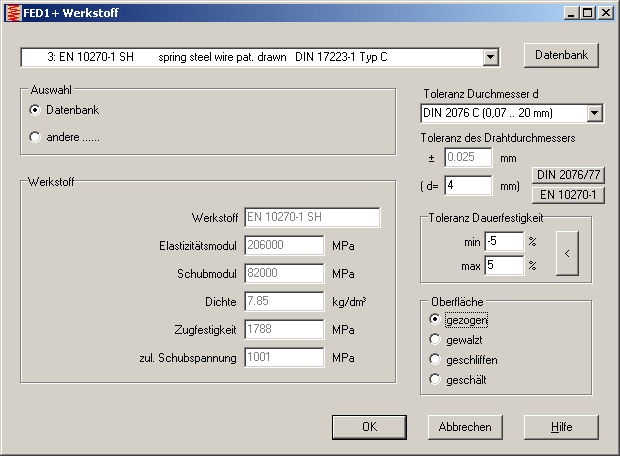Click the '<' arrow button beside Dauerfestigkeit tolerance
The image size is (620, 456).
[568, 253]
